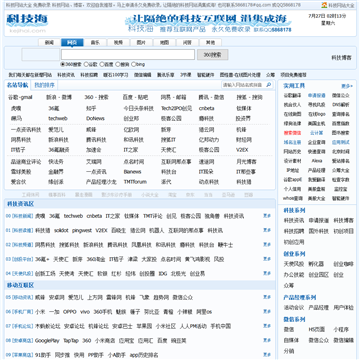Click the 移动互联区 section header

click(x=20, y=285)
